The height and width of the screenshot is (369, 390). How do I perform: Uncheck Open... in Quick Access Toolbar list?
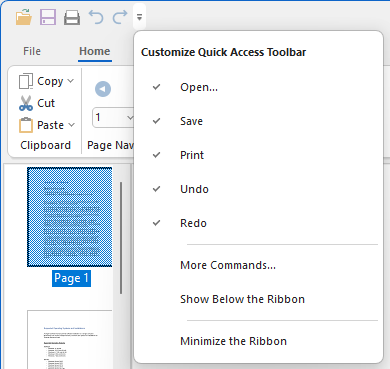click(x=258, y=87)
